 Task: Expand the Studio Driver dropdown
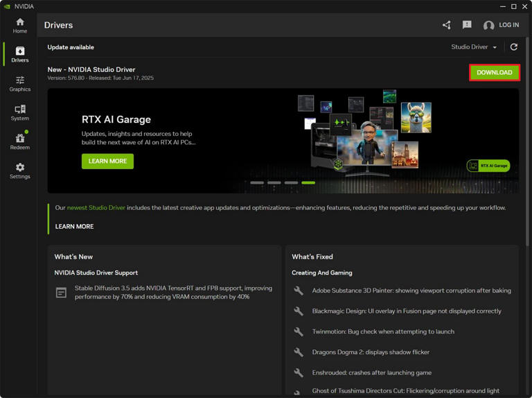[474, 47]
